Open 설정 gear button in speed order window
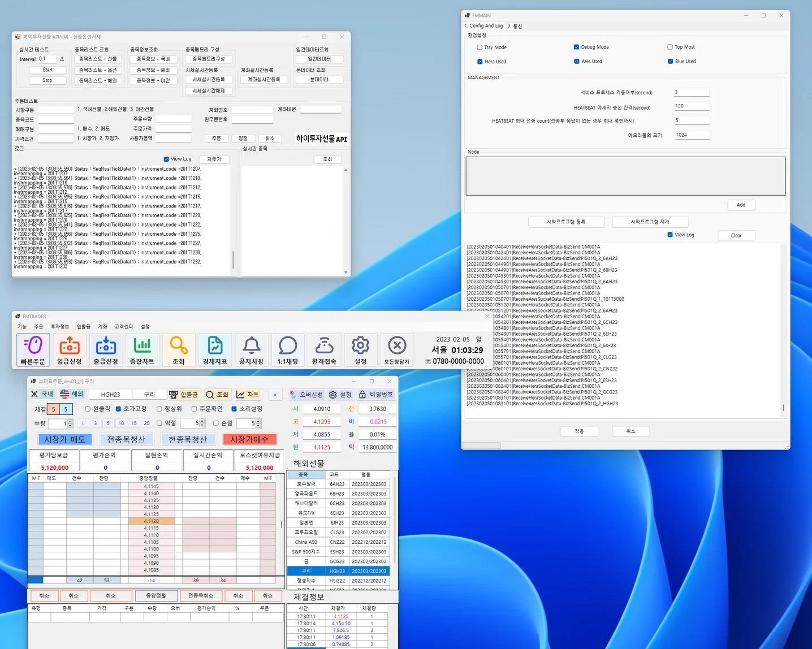The width and height of the screenshot is (812, 649). [340, 395]
